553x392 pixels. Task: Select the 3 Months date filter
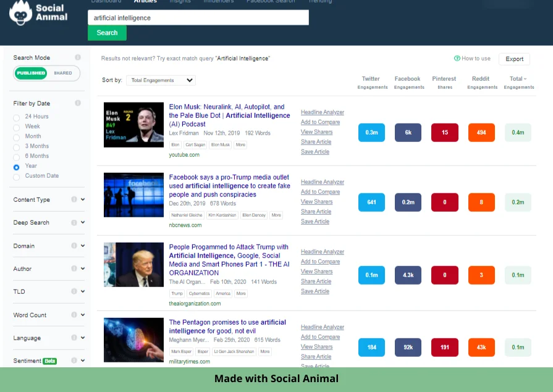point(16,147)
